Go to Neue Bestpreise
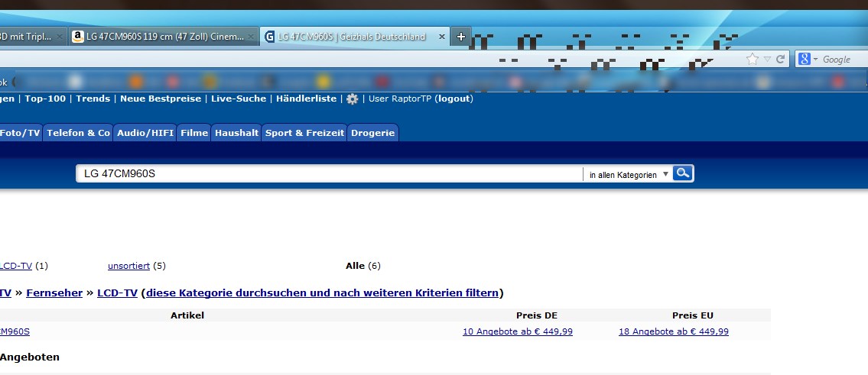 tap(161, 99)
